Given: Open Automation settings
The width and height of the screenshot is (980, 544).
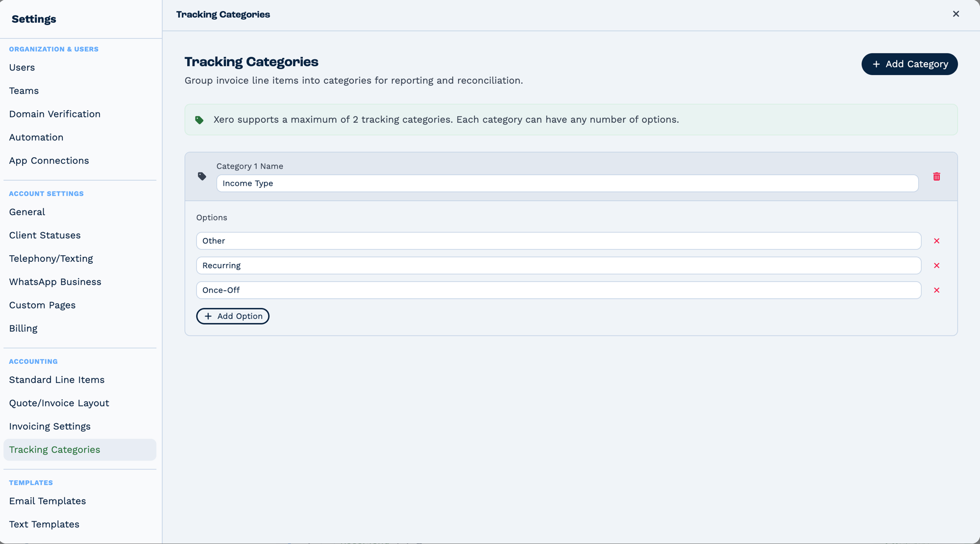Looking at the screenshot, I should (36, 137).
